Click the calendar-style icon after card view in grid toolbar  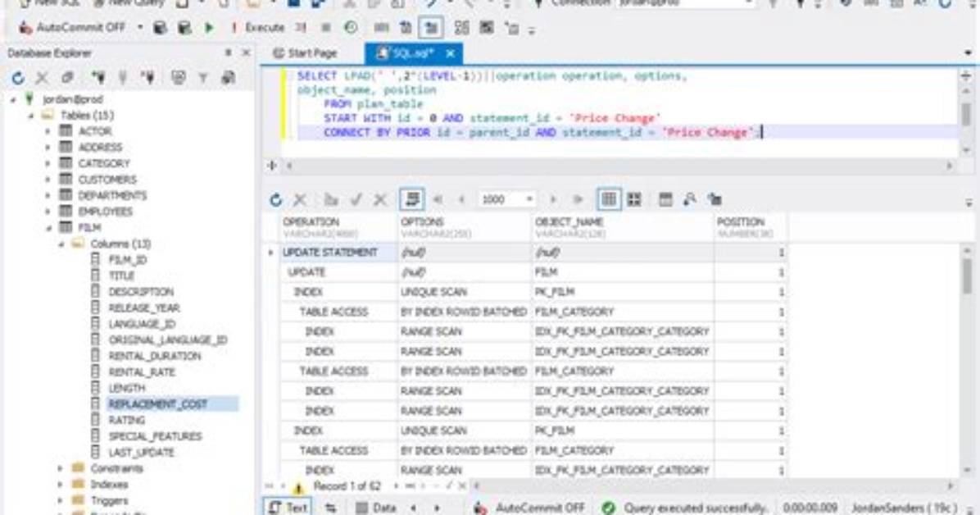tap(665, 199)
